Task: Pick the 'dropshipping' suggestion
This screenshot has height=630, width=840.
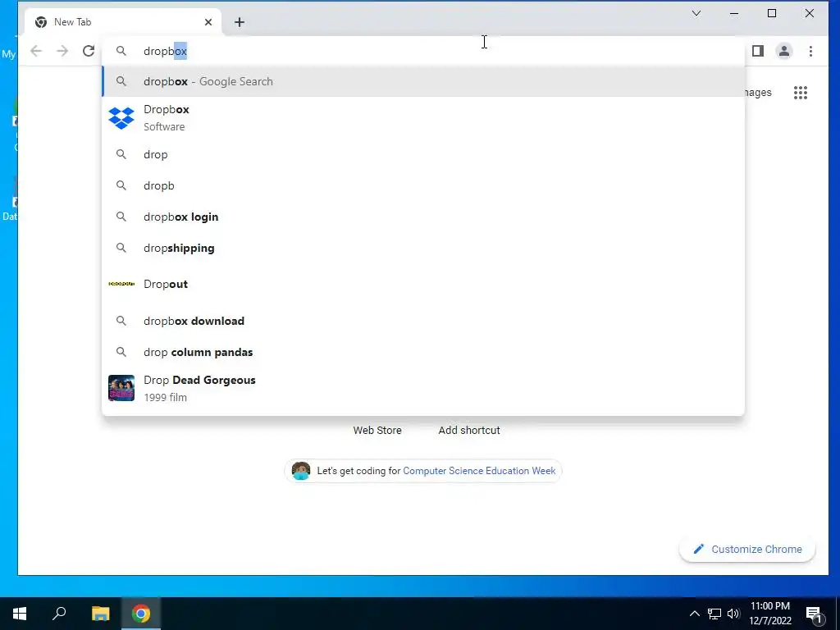Action: [423, 248]
